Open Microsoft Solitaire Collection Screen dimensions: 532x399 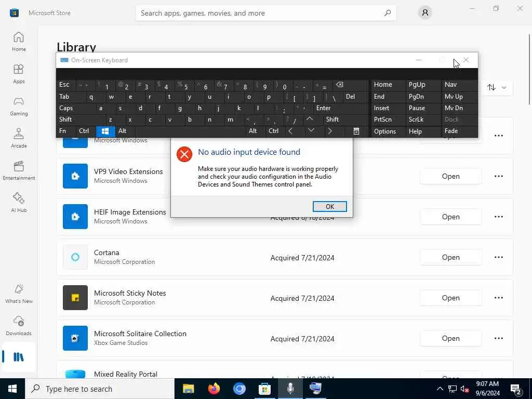[x=450, y=338]
